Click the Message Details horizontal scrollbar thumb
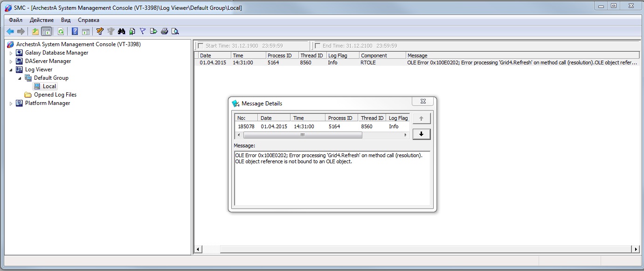This screenshot has width=644, height=271. coord(302,135)
